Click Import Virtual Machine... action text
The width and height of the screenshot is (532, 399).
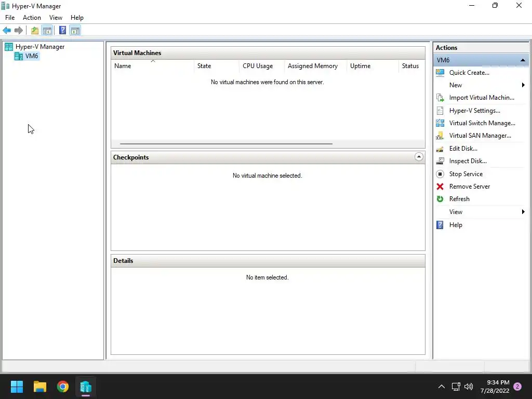coord(482,98)
